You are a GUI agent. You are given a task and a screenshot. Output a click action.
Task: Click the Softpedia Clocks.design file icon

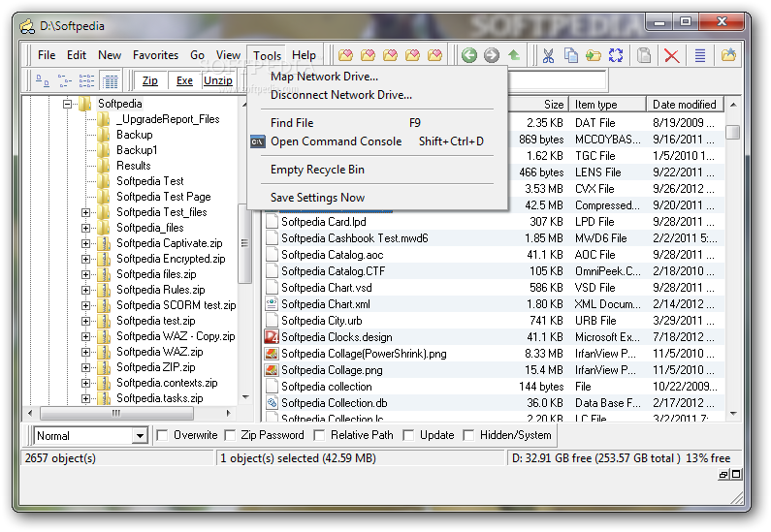pos(272,337)
